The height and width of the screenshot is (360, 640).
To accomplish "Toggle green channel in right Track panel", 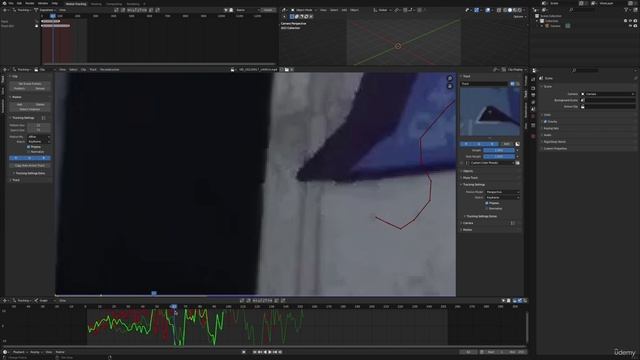I will tap(479, 144).
